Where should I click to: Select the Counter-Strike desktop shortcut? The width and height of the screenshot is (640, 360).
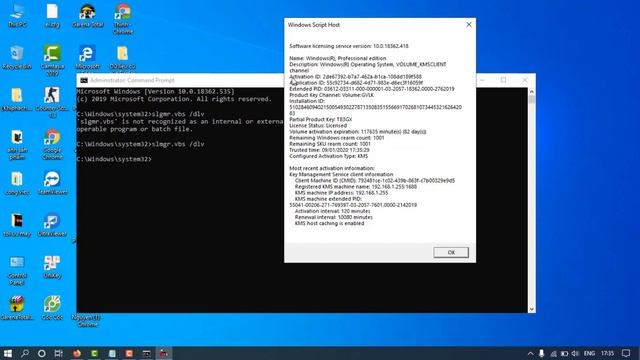(52, 102)
